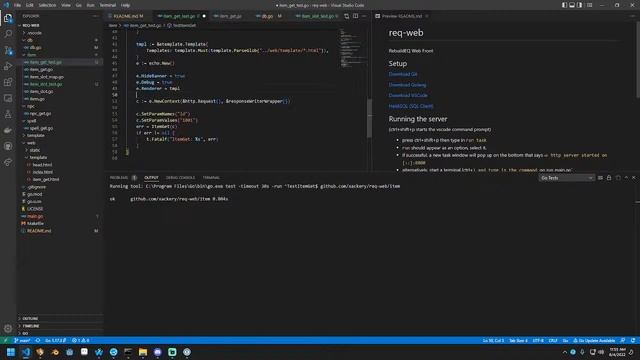Open the Extensions view

pyautogui.click(x=8, y=82)
